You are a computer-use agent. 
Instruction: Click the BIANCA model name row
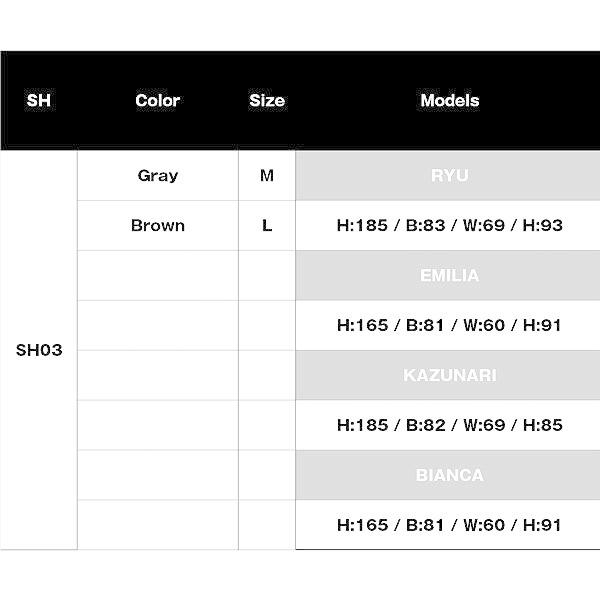[449, 476]
